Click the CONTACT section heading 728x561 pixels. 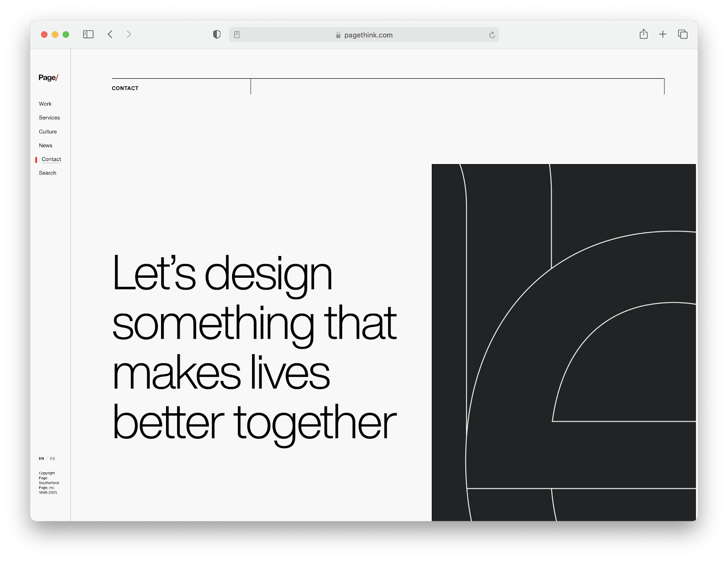[x=125, y=88]
